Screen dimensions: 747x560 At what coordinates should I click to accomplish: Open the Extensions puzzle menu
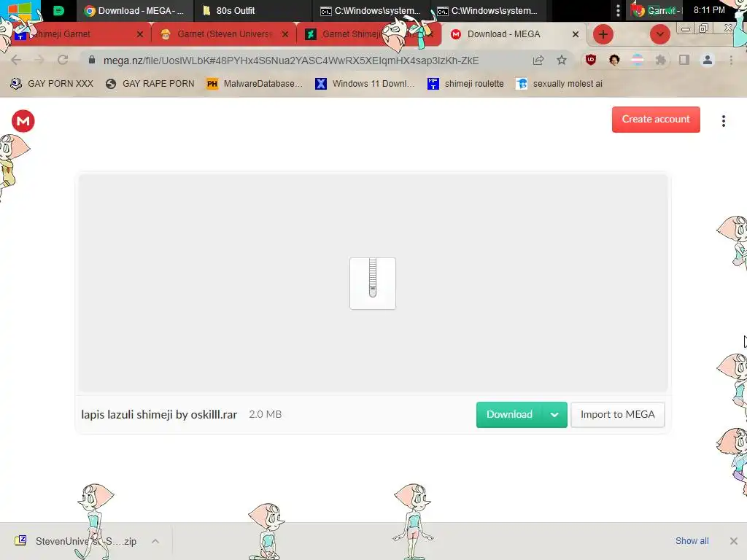[660, 60]
